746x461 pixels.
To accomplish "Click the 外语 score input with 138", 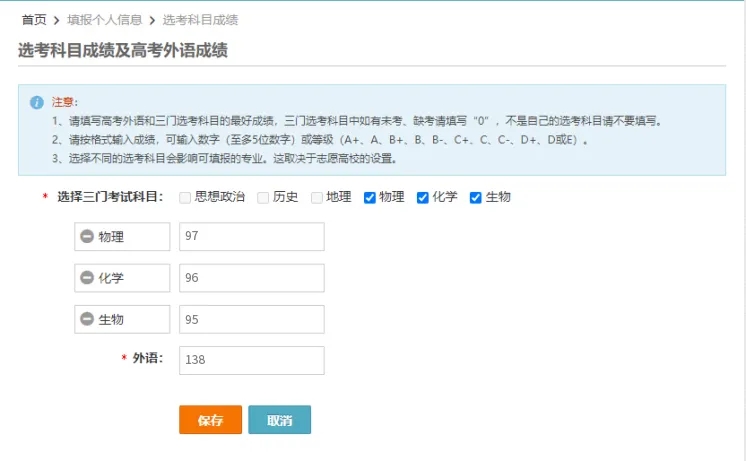I will [x=251, y=360].
